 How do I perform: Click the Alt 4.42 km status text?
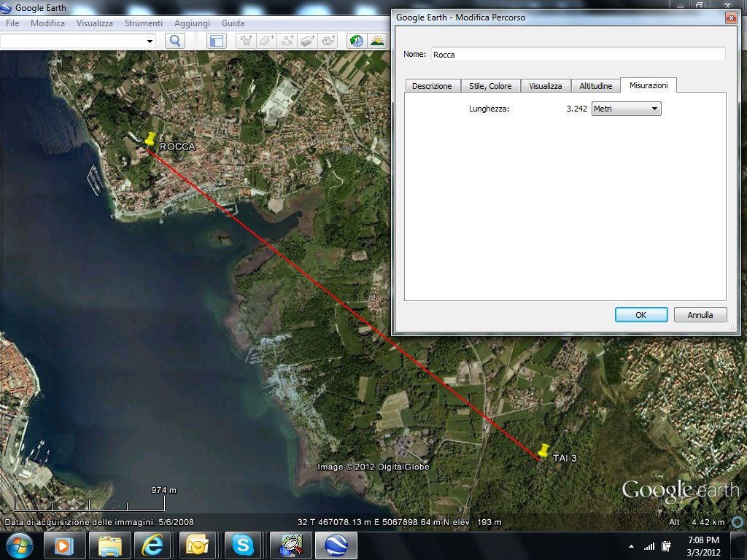(x=697, y=522)
